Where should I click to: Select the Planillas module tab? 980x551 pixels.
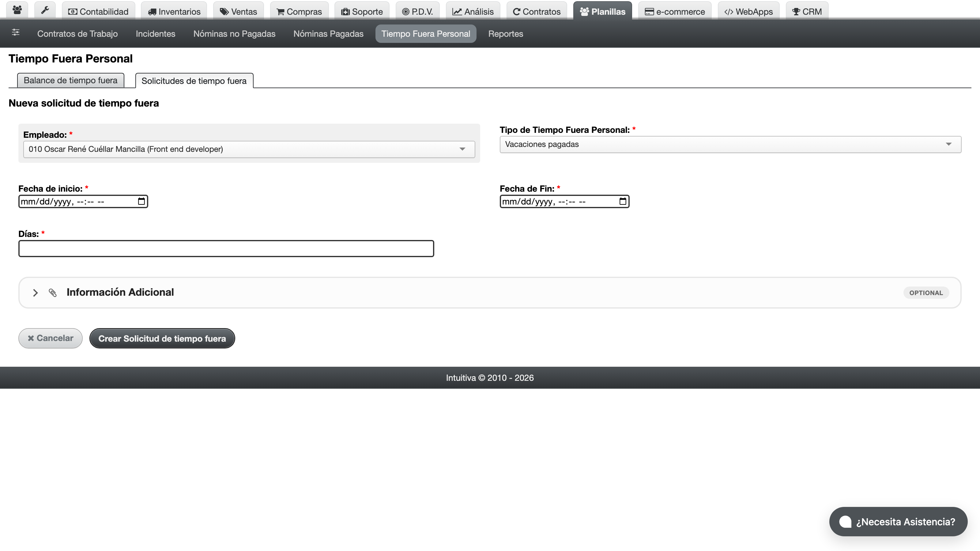click(603, 11)
